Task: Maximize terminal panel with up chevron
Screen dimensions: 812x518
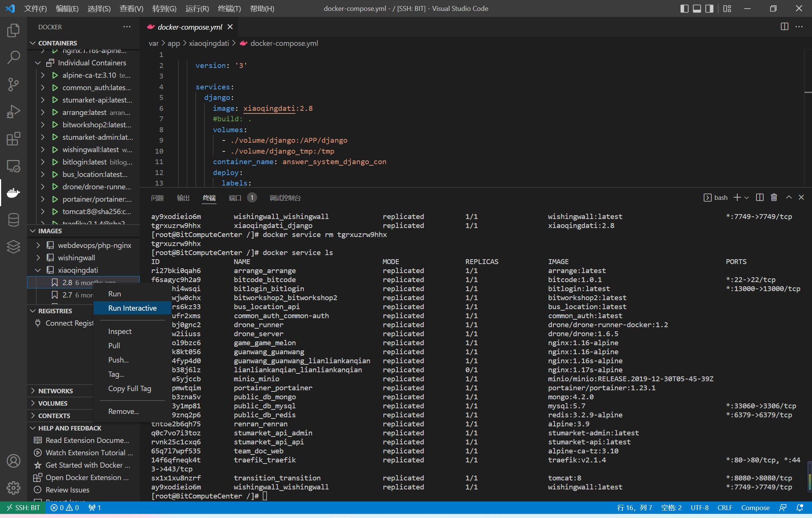Action: [x=789, y=197]
